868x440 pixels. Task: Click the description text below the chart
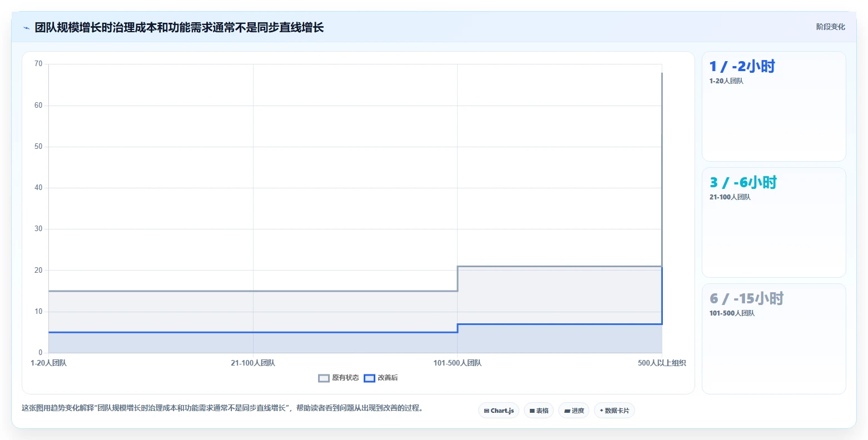coord(224,408)
